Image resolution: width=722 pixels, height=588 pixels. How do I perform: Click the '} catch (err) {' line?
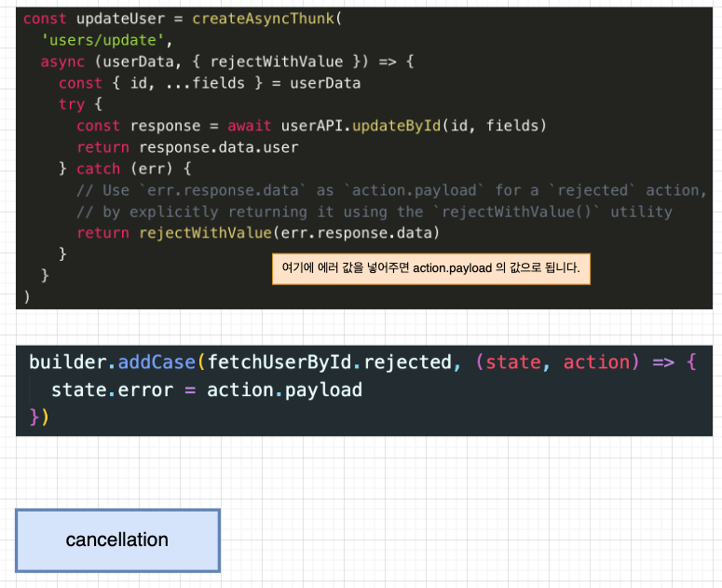coord(125,169)
